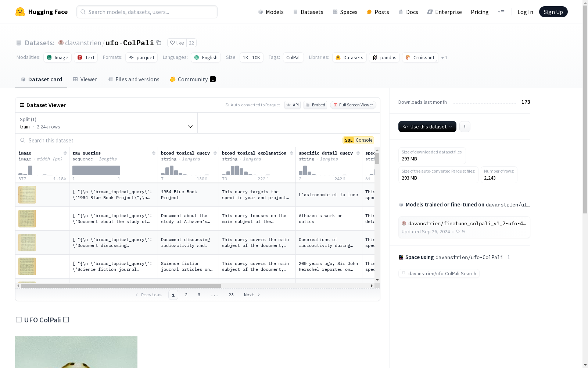This screenshot has width=588, height=368.
Task: Click the pandas library tag
Action: pyautogui.click(x=384, y=57)
